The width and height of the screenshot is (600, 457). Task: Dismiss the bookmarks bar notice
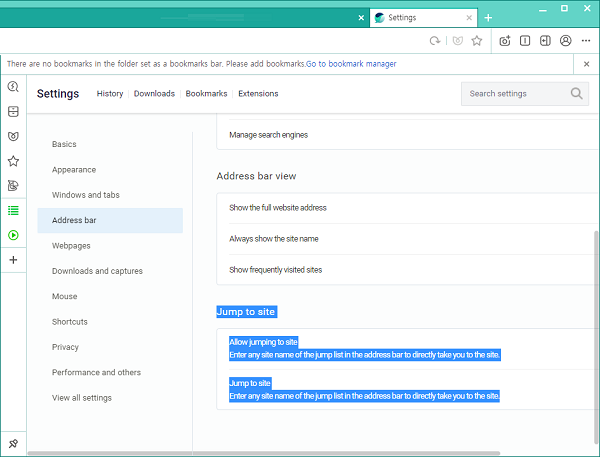[x=586, y=64]
